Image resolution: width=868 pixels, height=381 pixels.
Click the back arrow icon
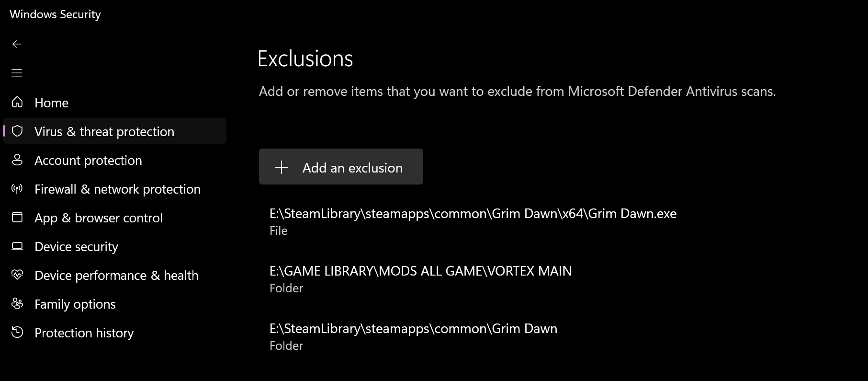[x=17, y=44]
